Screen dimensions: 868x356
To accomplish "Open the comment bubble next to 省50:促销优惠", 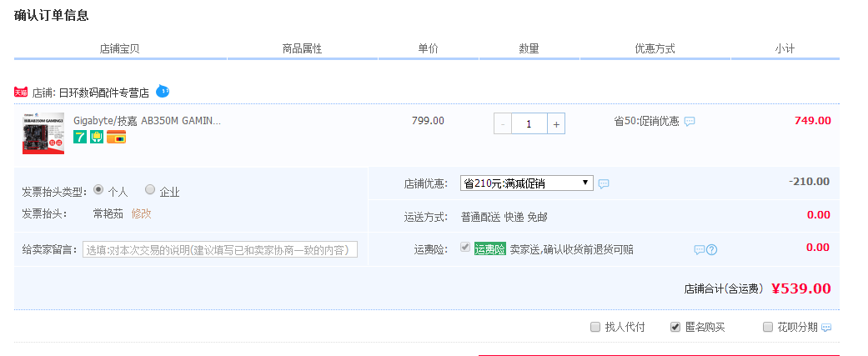I will click(690, 121).
